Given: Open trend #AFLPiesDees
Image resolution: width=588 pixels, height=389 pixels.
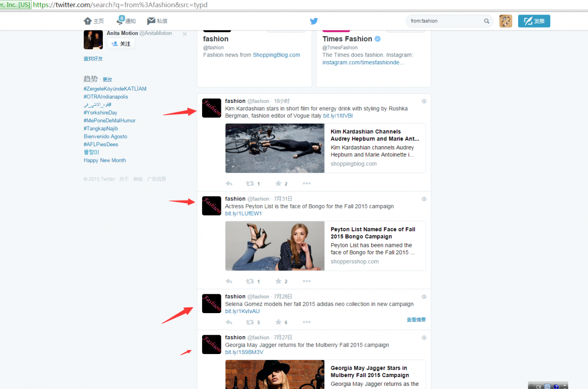Looking at the screenshot, I should coord(101,144).
